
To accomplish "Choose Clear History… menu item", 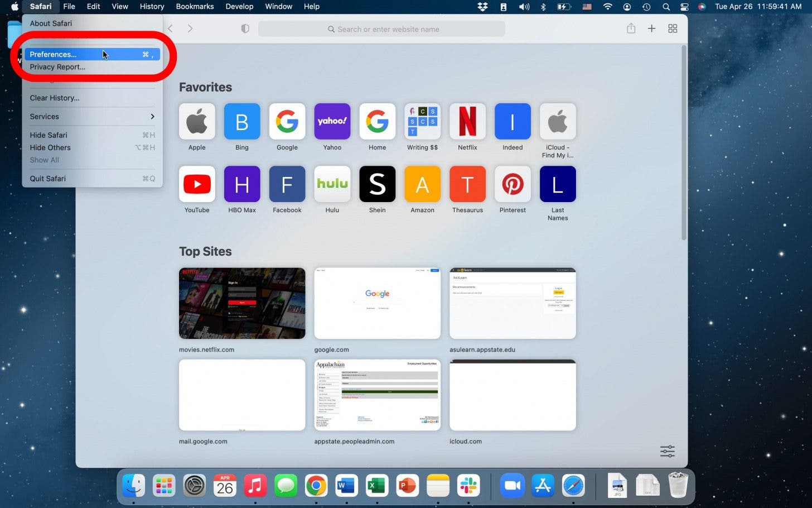I will [55, 98].
